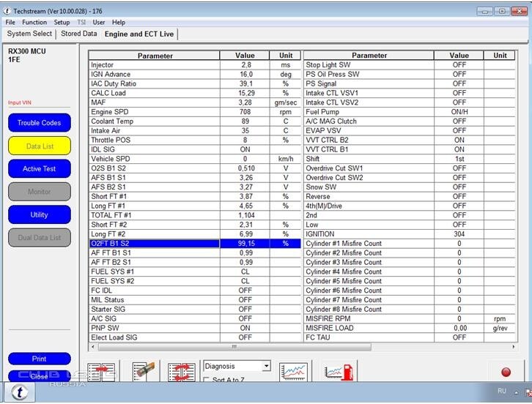
Task: Click the Print button
Action: pyautogui.click(x=40, y=359)
